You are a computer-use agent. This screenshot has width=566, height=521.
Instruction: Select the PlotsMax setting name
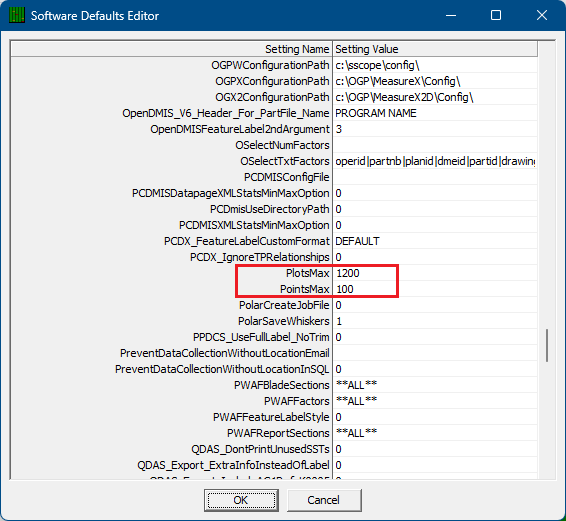[x=308, y=273]
